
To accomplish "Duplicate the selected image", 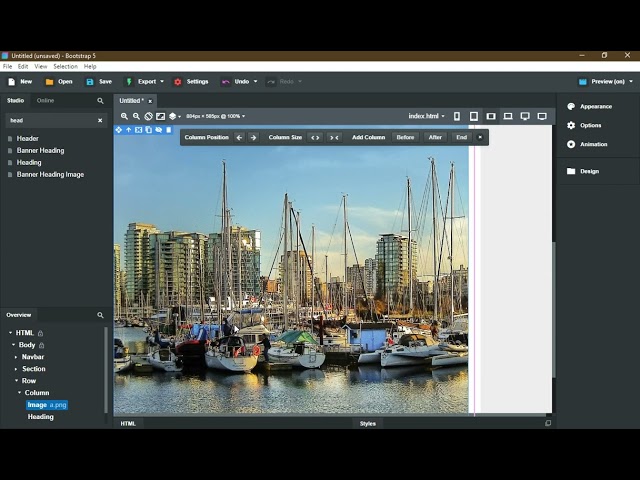I will tap(149, 130).
